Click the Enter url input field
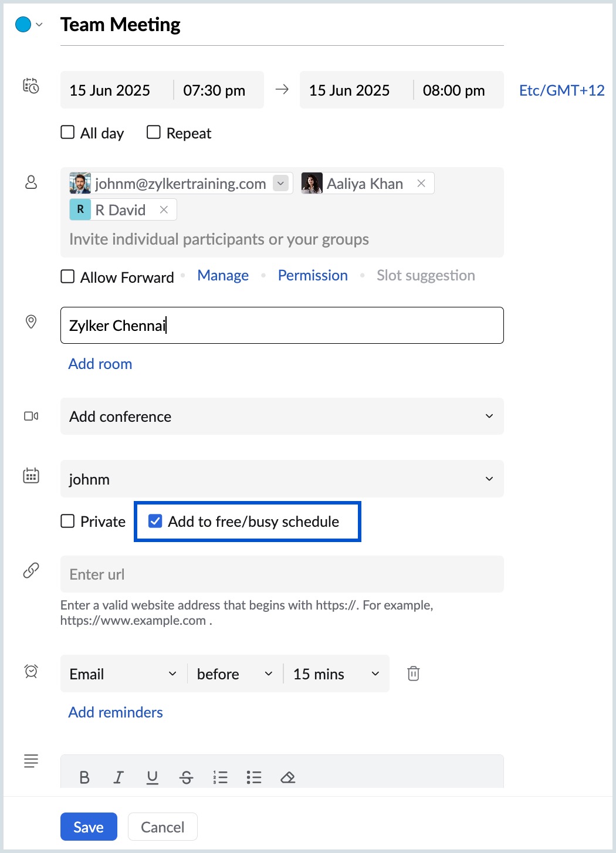 pyautogui.click(x=282, y=574)
